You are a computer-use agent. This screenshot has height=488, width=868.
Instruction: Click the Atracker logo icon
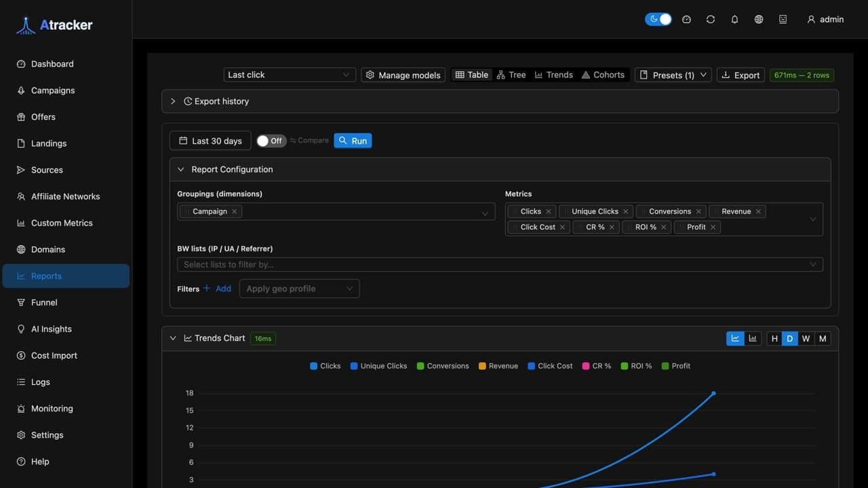[26, 25]
